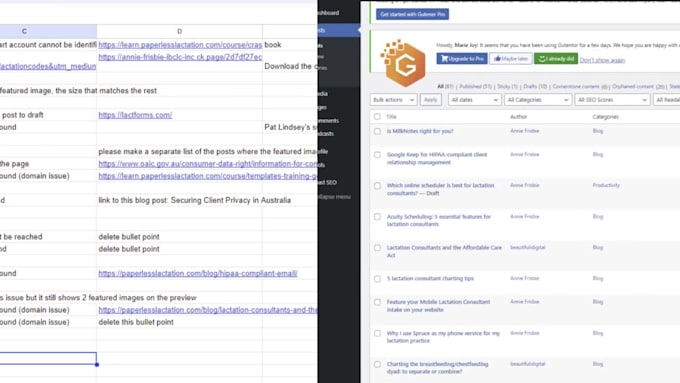Select checkbox for 'Why I use Spruce' post

pos(377,333)
